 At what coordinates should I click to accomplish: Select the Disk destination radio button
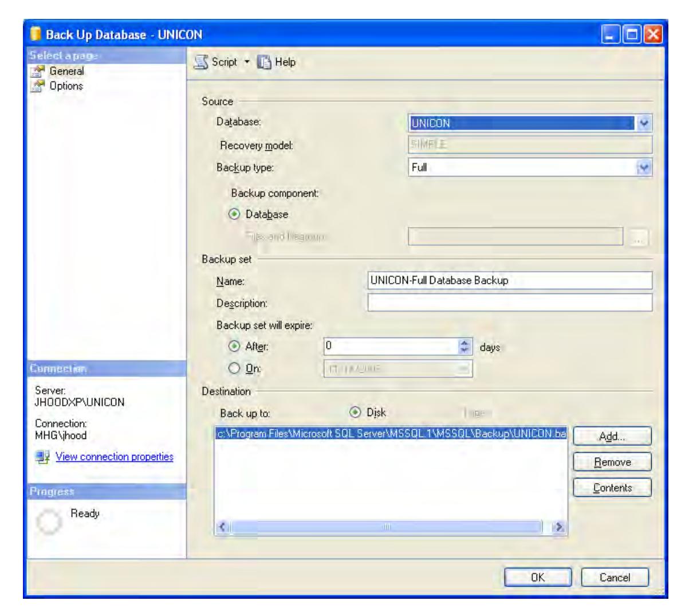click(356, 412)
